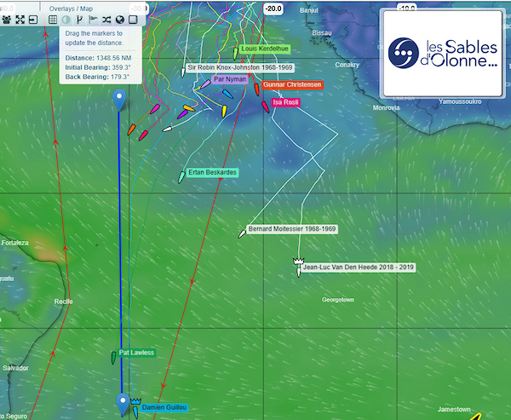
Task: Click the Sir Robin Knox-Johnston 1968-1969 label
Action: coord(240,68)
